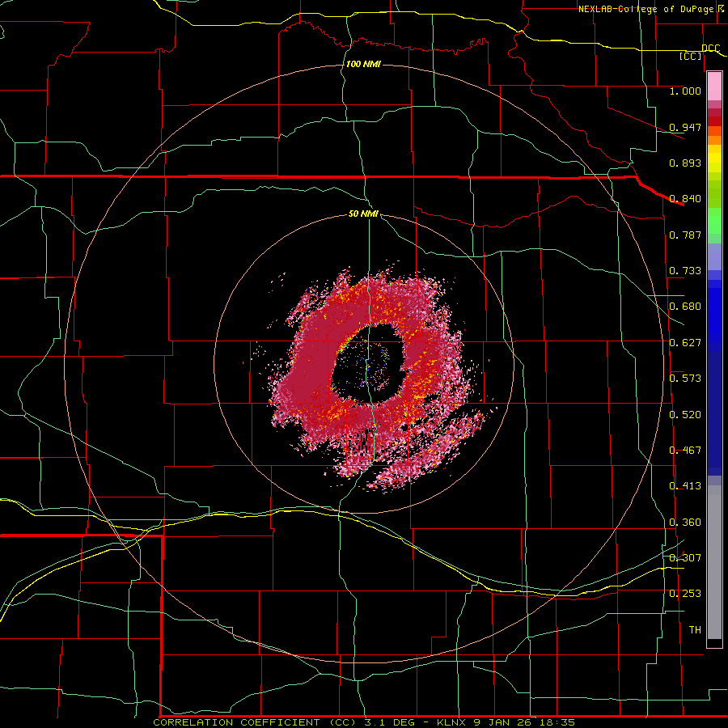Screen dimensions: 728x728
Task: Click the 1.000 value on the color scale
Action: point(685,91)
